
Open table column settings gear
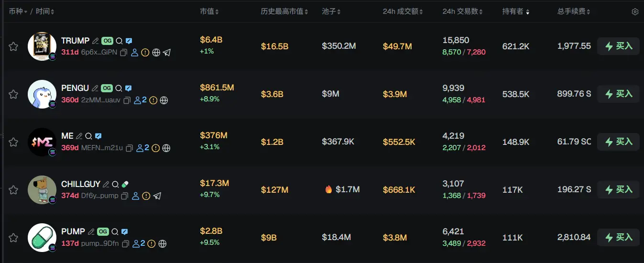coord(635,11)
